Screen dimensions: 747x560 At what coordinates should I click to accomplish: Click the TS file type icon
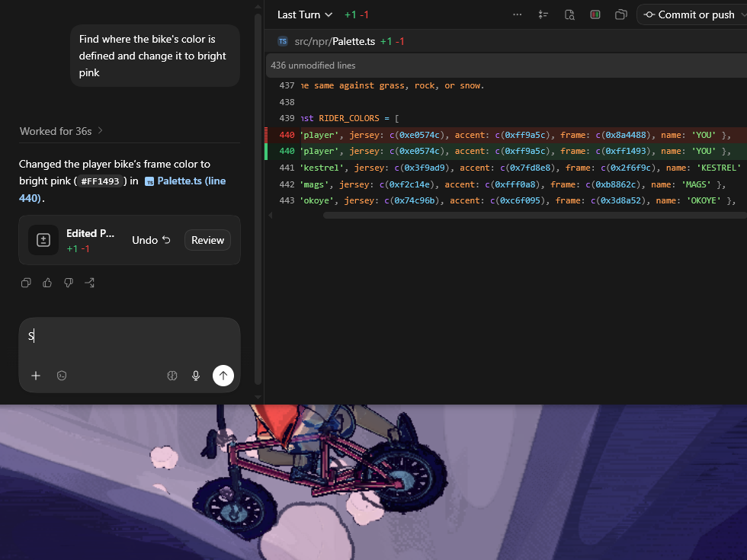click(x=283, y=41)
